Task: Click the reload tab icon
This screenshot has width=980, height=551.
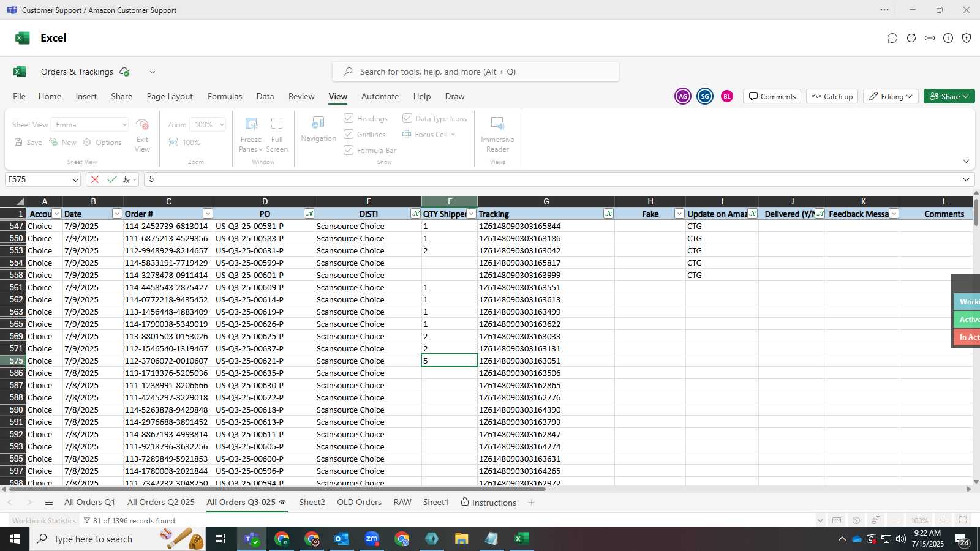Action: pos(911,38)
